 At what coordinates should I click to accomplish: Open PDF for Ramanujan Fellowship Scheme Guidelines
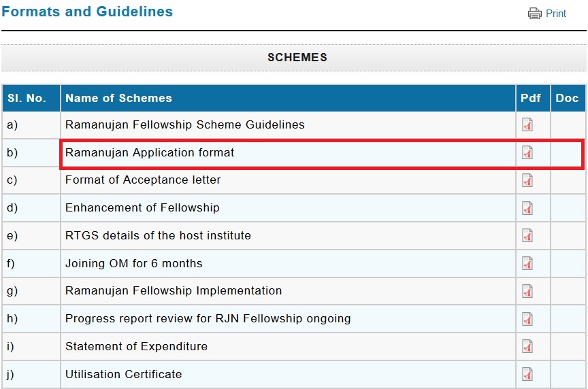tap(527, 124)
